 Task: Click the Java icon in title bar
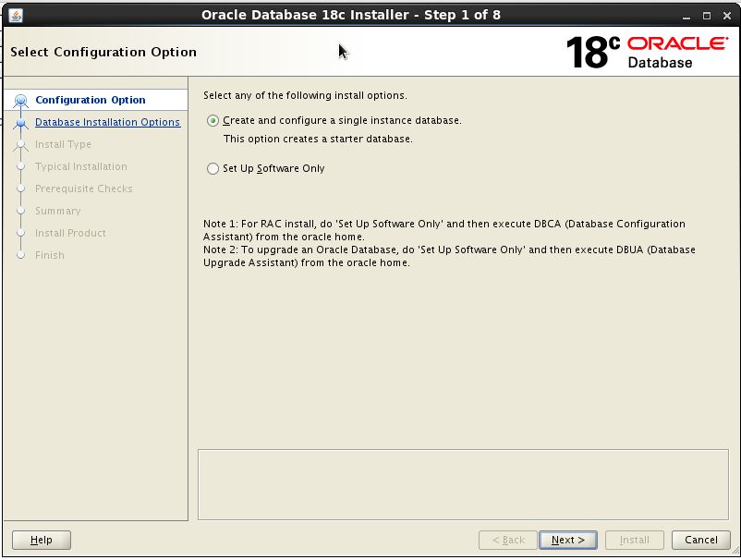pos(16,15)
